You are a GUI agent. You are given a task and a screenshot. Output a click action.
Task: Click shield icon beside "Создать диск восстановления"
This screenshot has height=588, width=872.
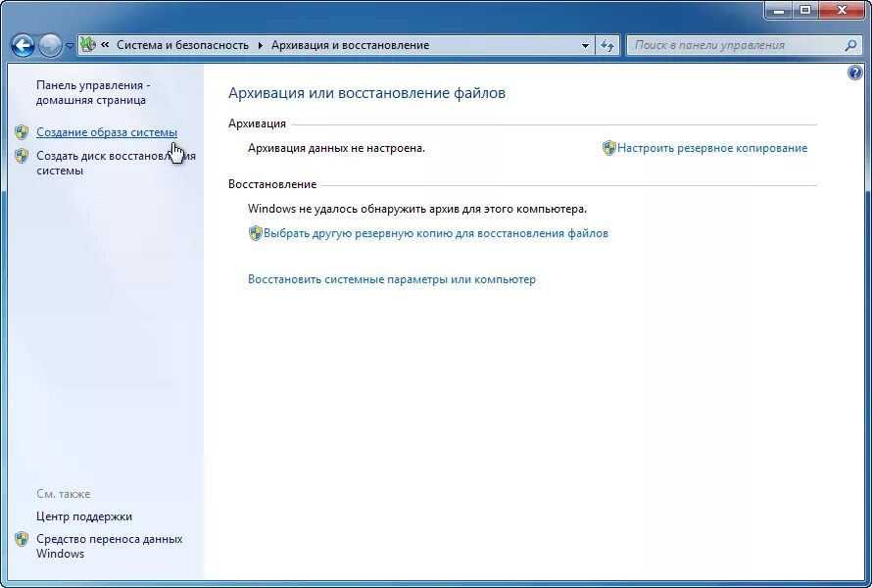point(22,156)
